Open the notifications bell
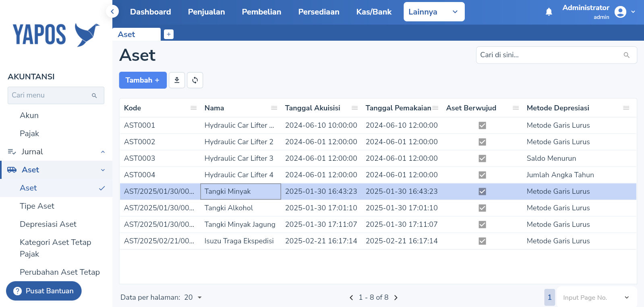 [549, 12]
